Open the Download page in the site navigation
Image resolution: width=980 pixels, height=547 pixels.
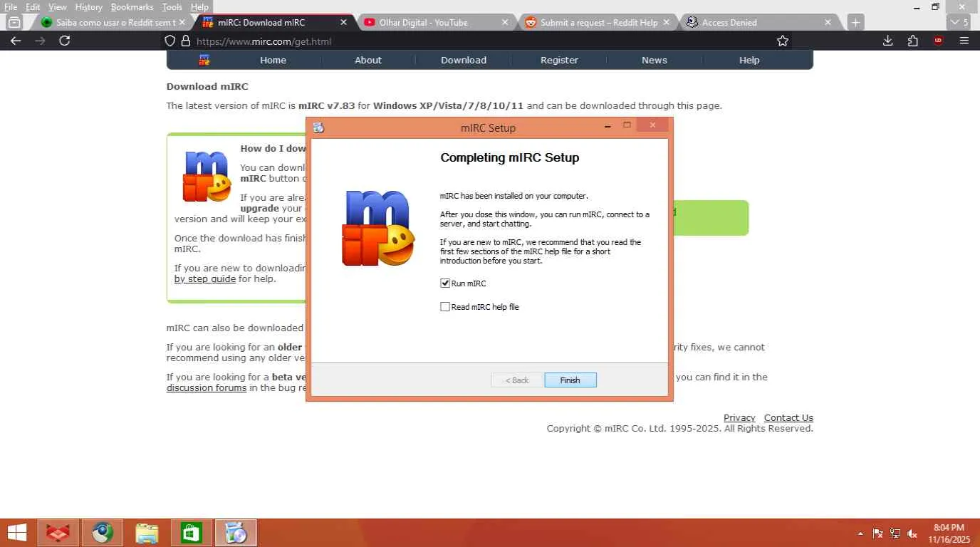pyautogui.click(x=464, y=60)
